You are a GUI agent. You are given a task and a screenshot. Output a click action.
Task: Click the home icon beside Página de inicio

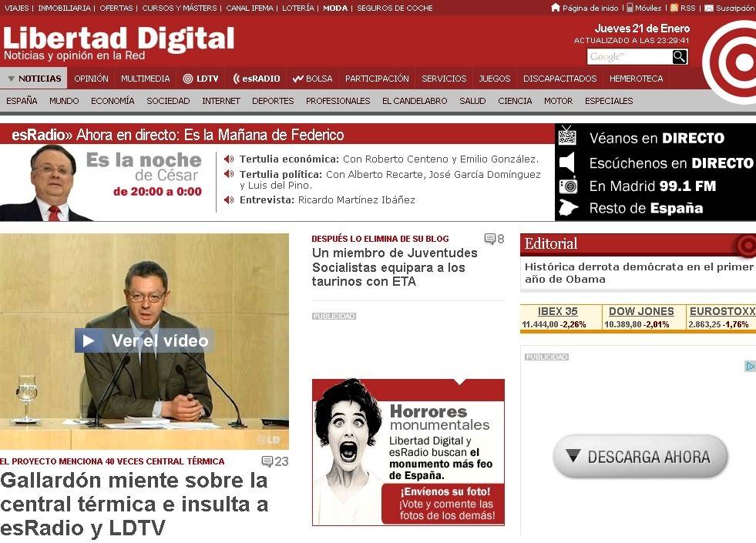(x=556, y=8)
